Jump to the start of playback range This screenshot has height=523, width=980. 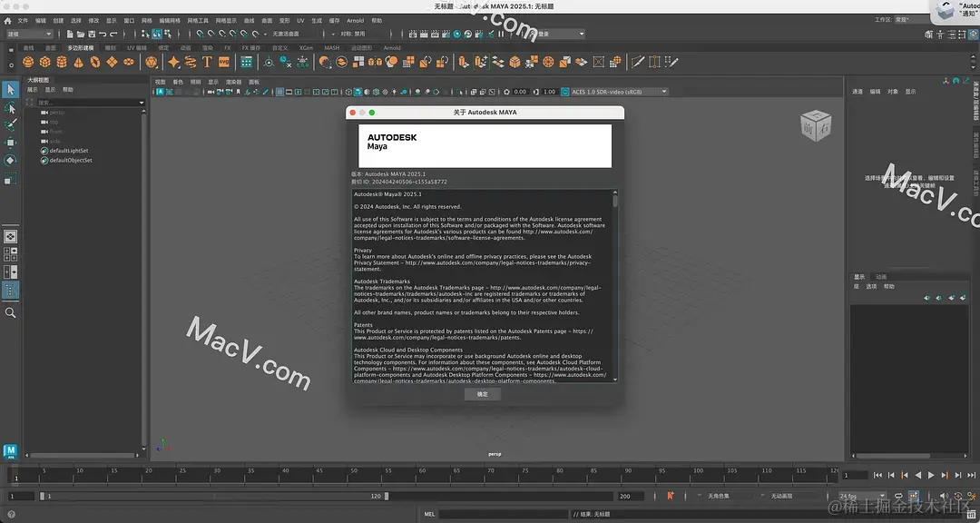877,476
